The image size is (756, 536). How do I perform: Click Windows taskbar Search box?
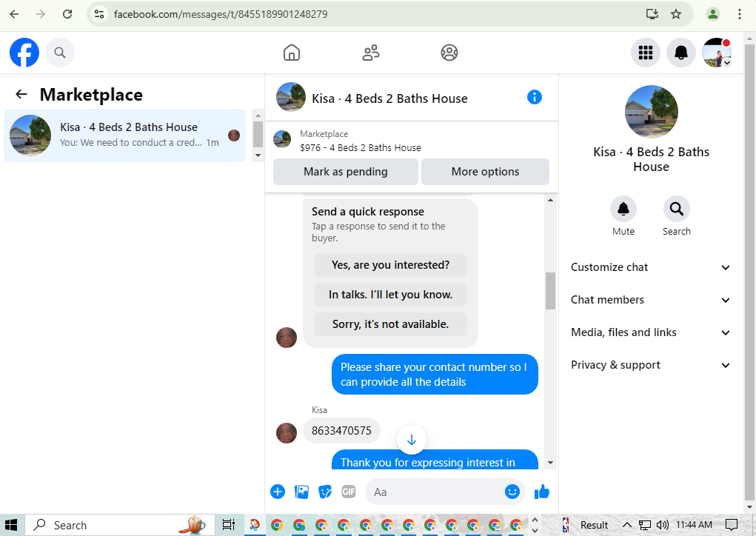coord(120,525)
